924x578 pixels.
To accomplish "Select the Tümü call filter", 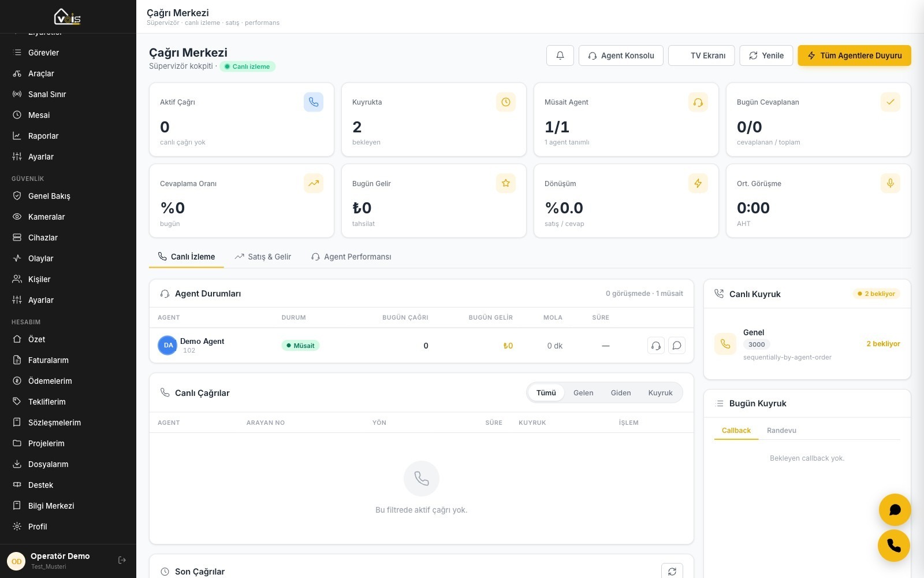I will (x=546, y=392).
